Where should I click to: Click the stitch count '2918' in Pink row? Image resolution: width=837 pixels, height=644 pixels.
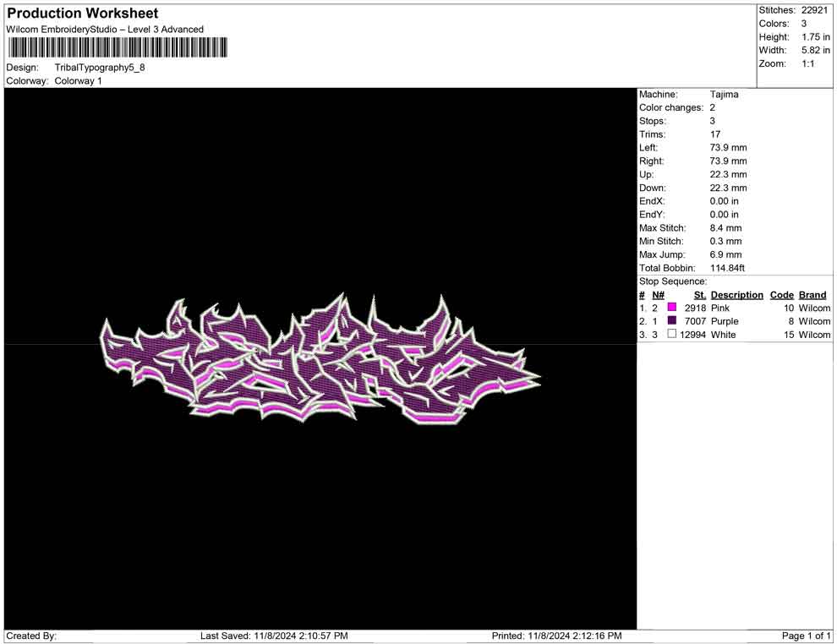click(x=696, y=308)
